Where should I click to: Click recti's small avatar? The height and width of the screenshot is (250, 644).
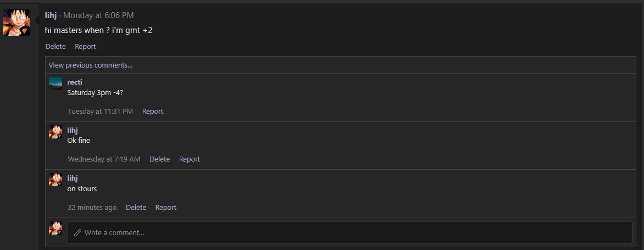coord(55,83)
